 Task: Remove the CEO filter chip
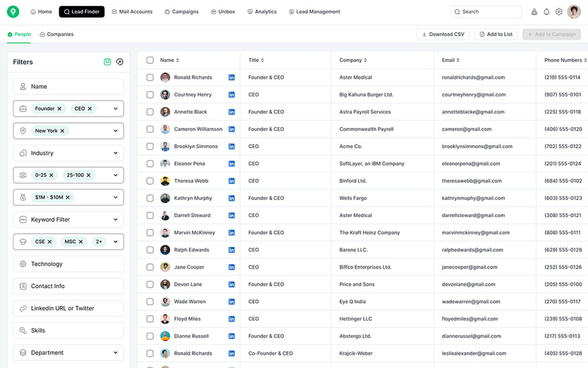[x=90, y=109]
